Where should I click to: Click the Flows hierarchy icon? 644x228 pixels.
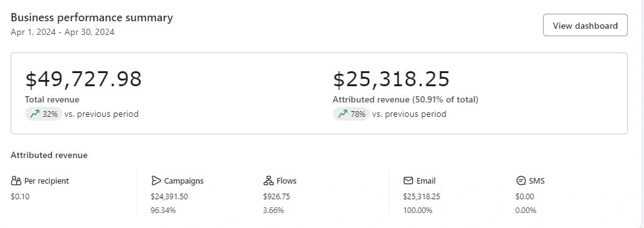point(268,181)
